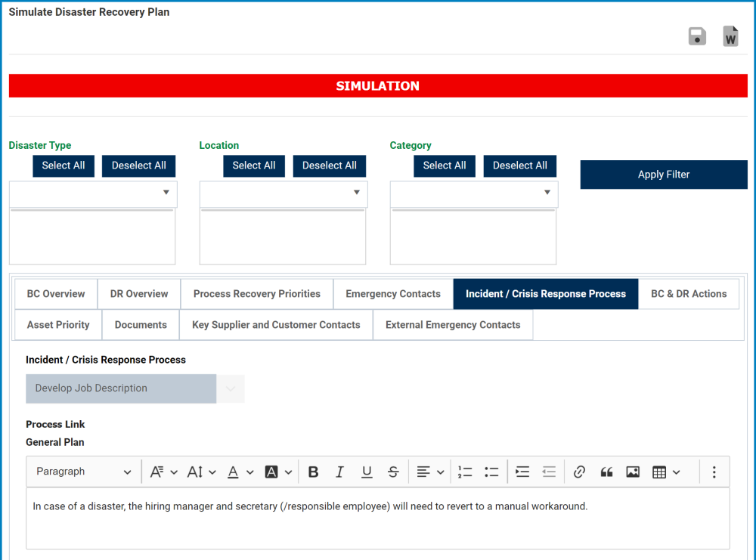Image resolution: width=756 pixels, height=560 pixels.
Task: Toggle underline formatting
Action: (367, 472)
